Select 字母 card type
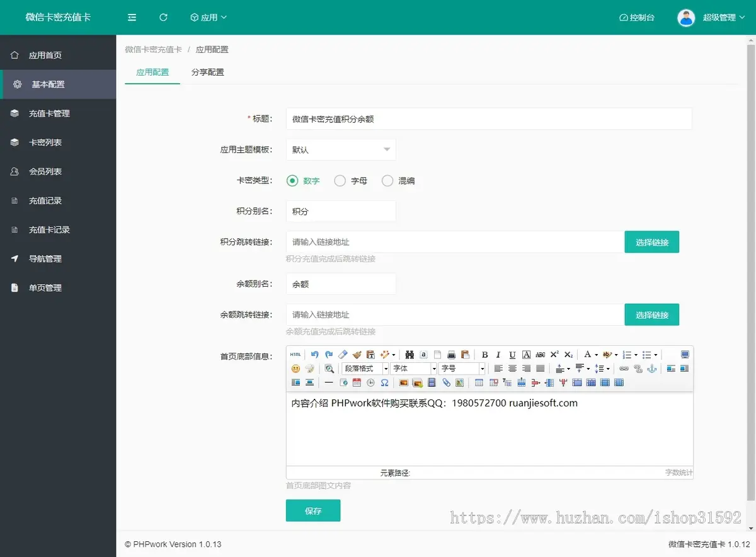The width and height of the screenshot is (756, 557). 351,181
